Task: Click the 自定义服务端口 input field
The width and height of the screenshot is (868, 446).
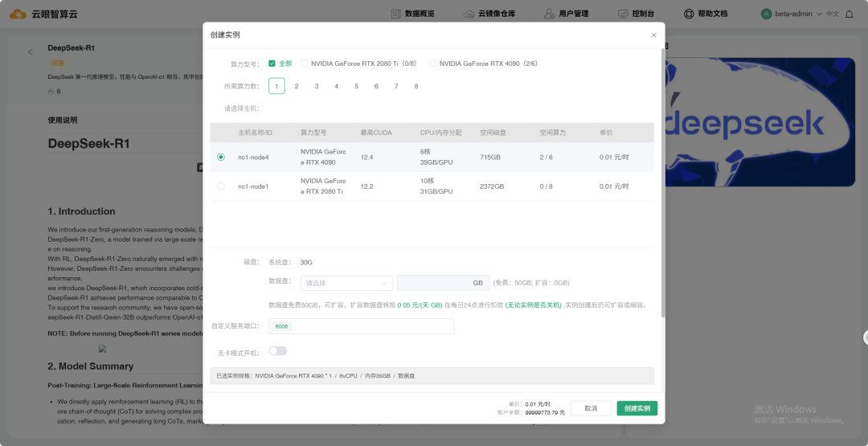Action: [362, 326]
